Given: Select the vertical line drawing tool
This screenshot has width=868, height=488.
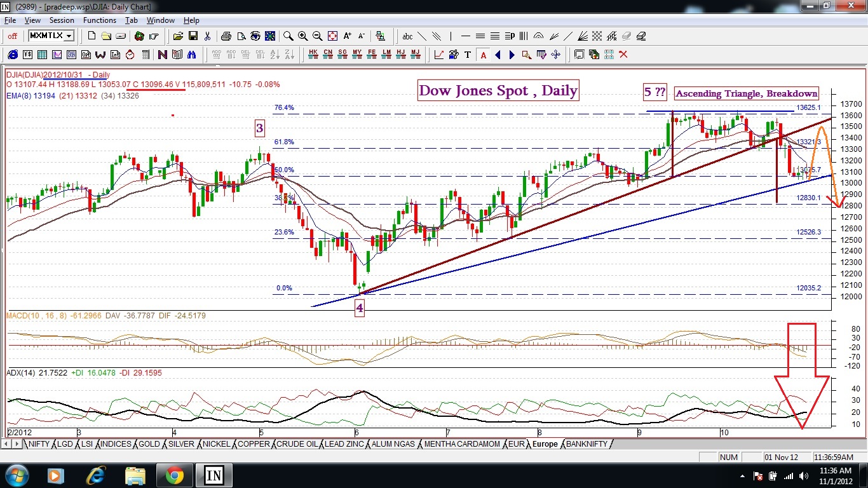Looking at the screenshot, I should 452,36.
